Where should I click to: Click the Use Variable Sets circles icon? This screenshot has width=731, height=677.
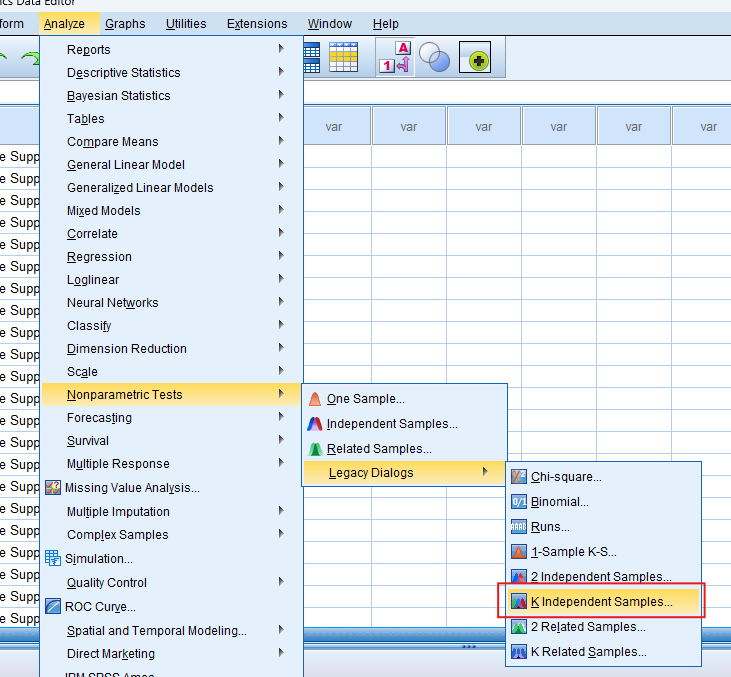click(434, 59)
